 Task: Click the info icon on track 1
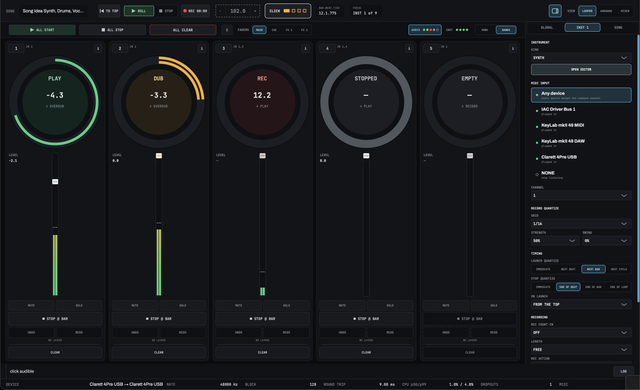tap(98, 49)
